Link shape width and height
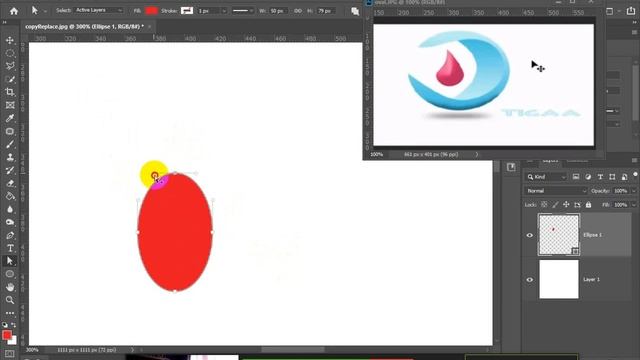This screenshot has height=360, width=640. point(298,11)
